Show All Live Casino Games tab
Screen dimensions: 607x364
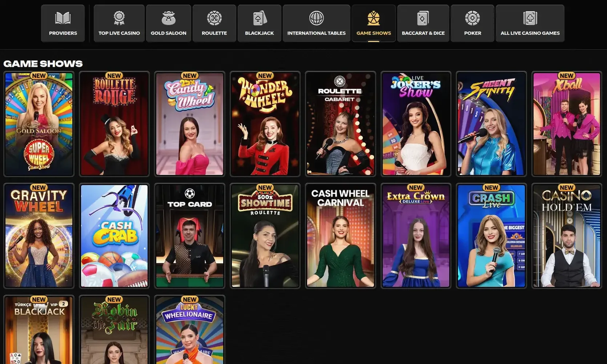pos(530,23)
